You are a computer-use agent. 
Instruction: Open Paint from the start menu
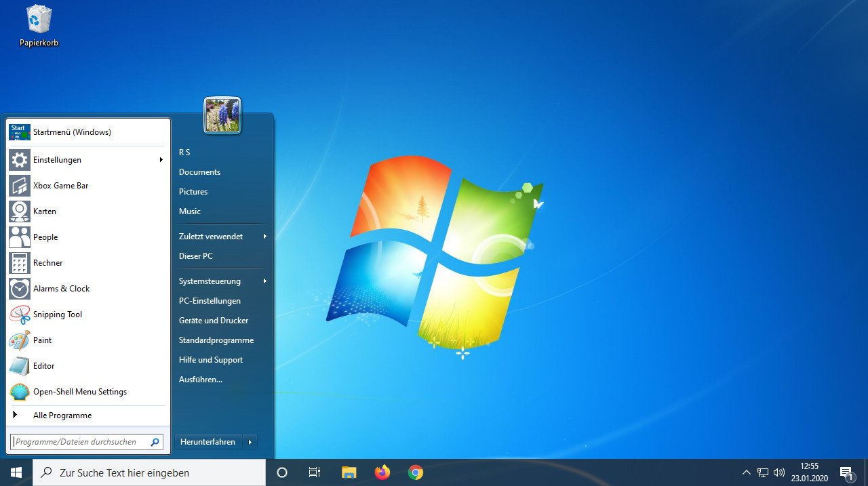(x=42, y=340)
